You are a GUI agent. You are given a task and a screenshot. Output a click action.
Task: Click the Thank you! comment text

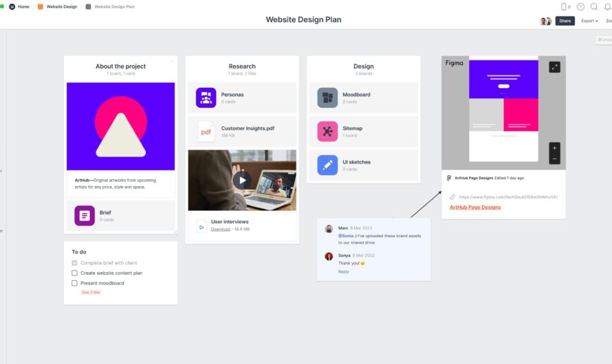pos(351,264)
